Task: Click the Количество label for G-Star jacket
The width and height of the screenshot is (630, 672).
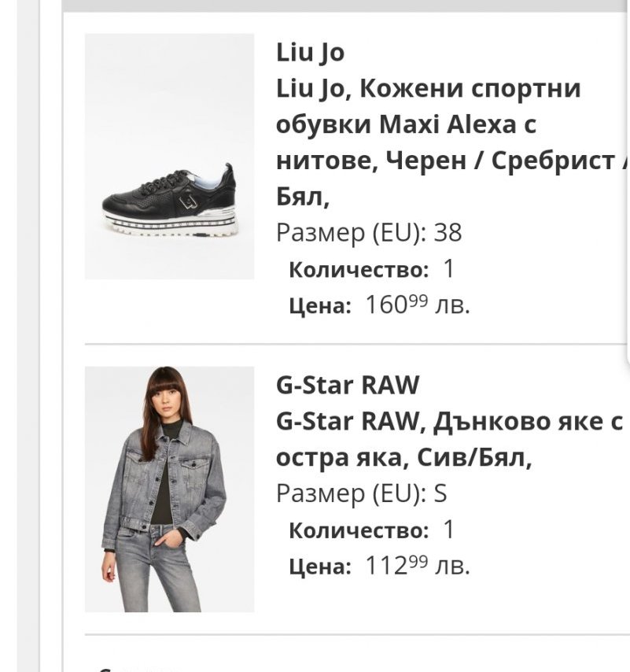Action: tap(359, 530)
